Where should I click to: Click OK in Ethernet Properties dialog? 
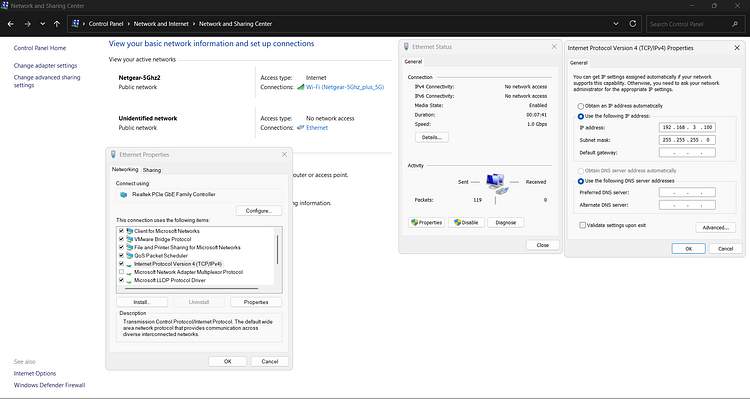(x=228, y=361)
